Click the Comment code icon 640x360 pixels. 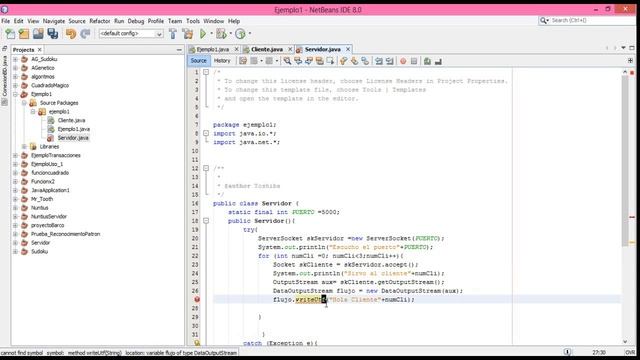(427, 61)
